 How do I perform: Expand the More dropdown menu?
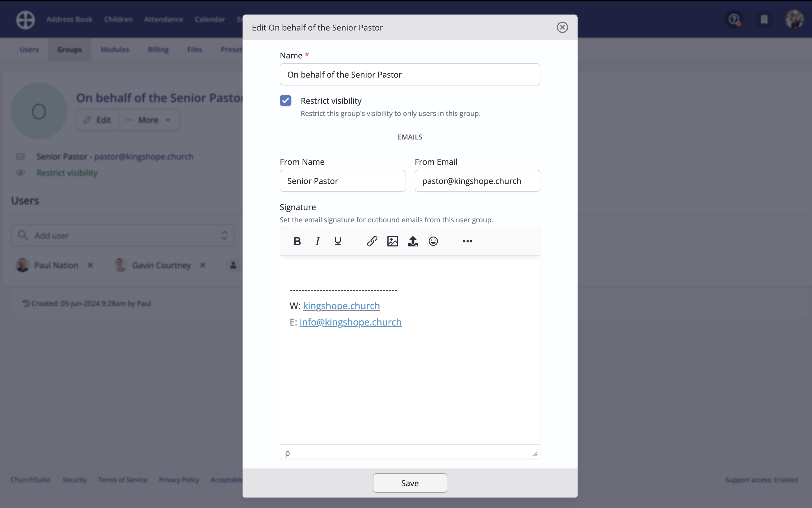click(x=149, y=120)
